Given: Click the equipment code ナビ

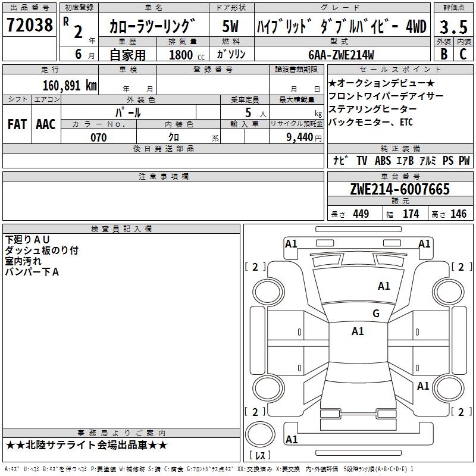Looking at the screenshot, I should pyautogui.click(x=340, y=160).
